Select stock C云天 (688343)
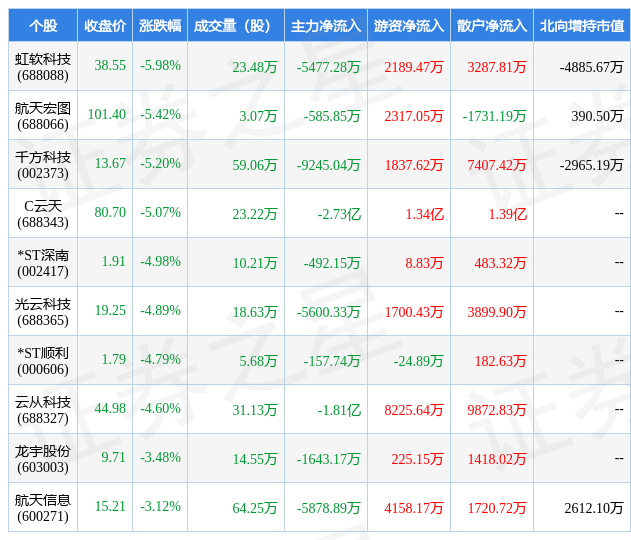Screen dimensions: 631x540 (x=43, y=214)
